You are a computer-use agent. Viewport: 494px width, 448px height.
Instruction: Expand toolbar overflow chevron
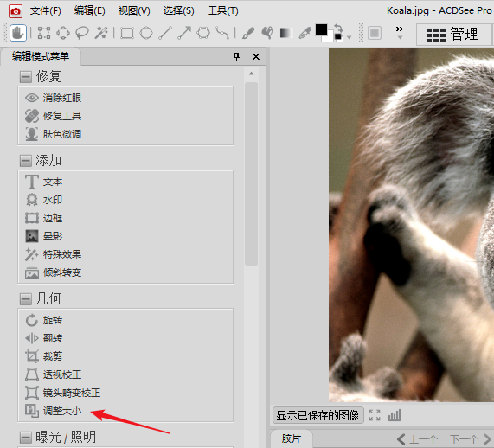tap(400, 33)
